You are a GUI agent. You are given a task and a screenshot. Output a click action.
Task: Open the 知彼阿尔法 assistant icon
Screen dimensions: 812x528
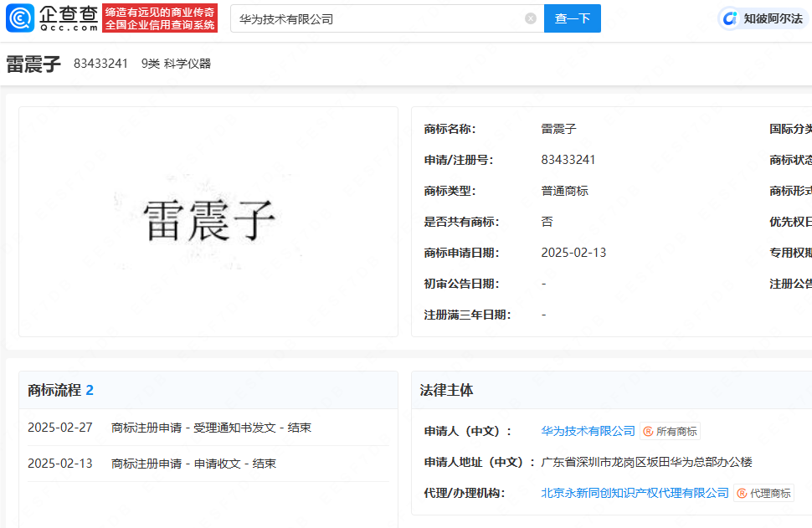point(730,18)
